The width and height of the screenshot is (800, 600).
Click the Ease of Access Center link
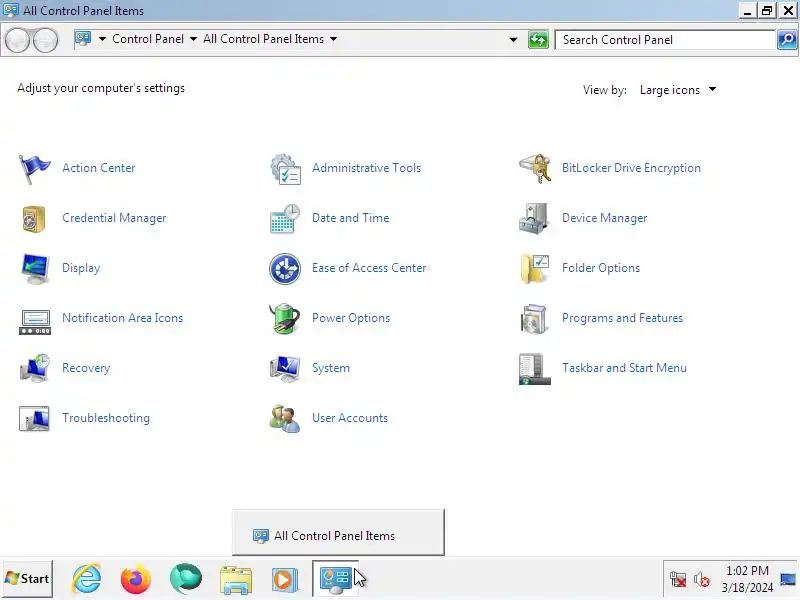click(369, 268)
